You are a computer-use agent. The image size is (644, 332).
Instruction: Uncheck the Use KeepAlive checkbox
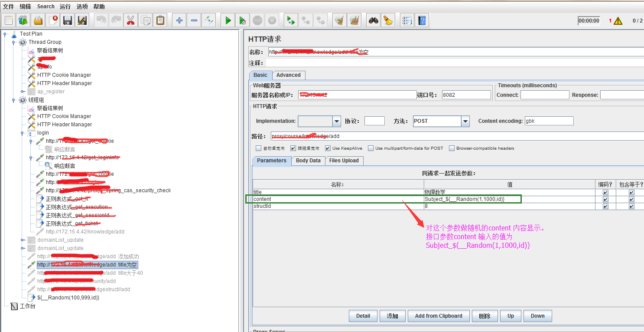point(328,148)
